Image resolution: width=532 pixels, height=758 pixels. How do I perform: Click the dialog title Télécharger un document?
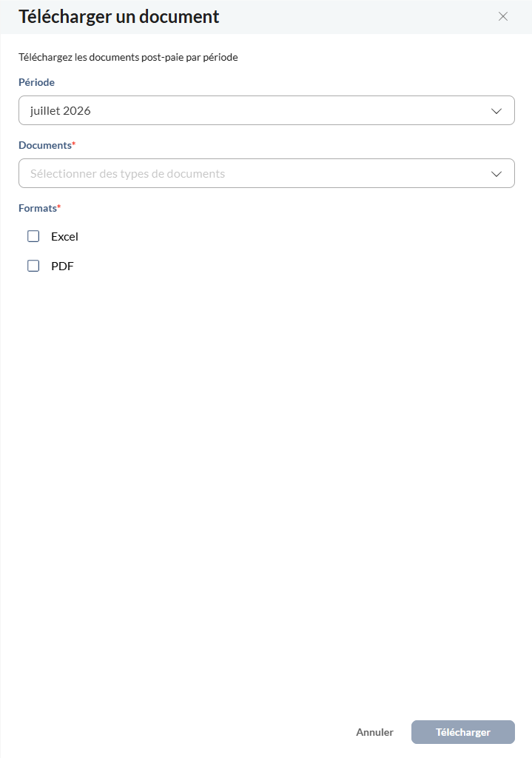[x=119, y=16]
